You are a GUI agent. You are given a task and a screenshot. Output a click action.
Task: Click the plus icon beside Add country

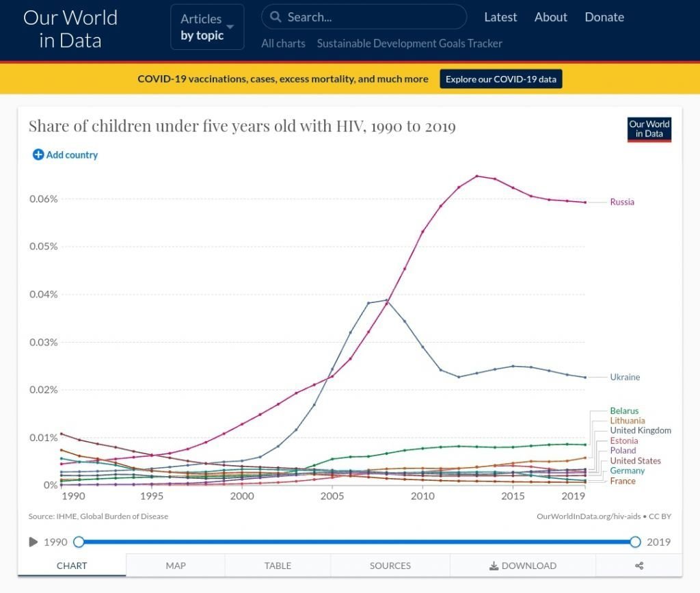tap(38, 155)
